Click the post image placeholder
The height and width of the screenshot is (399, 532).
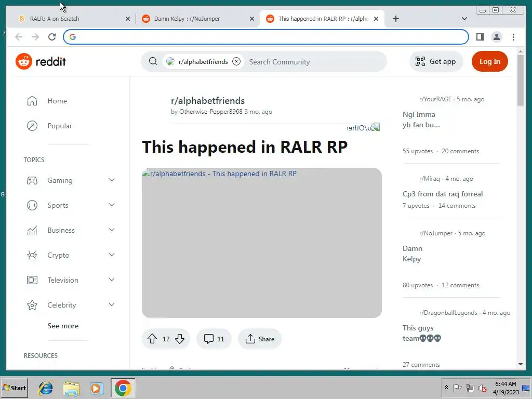tap(262, 243)
